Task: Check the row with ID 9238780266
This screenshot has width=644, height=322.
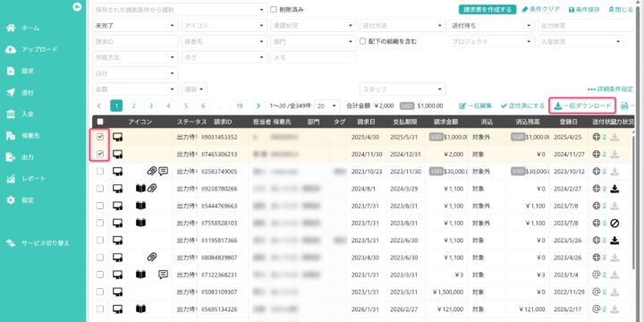Action: (x=100, y=189)
